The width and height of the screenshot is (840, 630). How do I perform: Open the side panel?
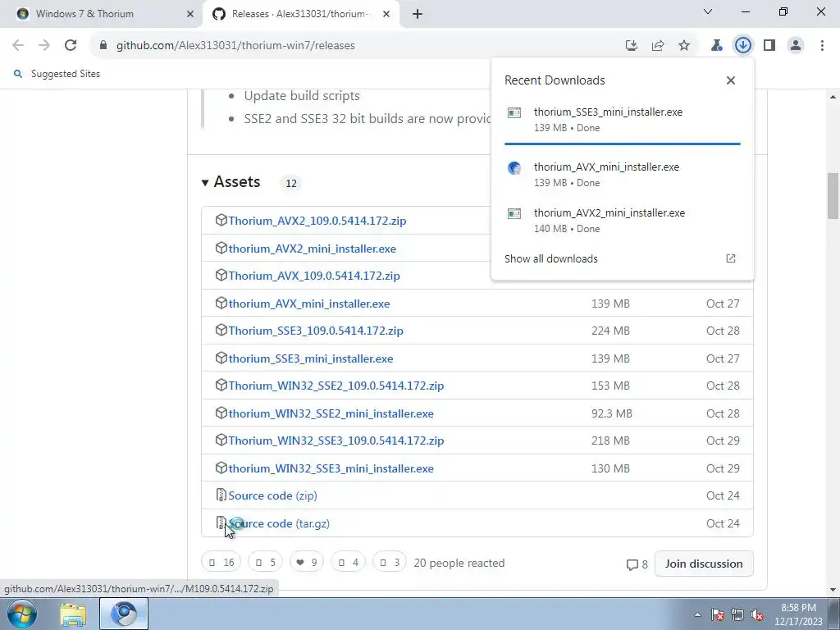click(769, 46)
